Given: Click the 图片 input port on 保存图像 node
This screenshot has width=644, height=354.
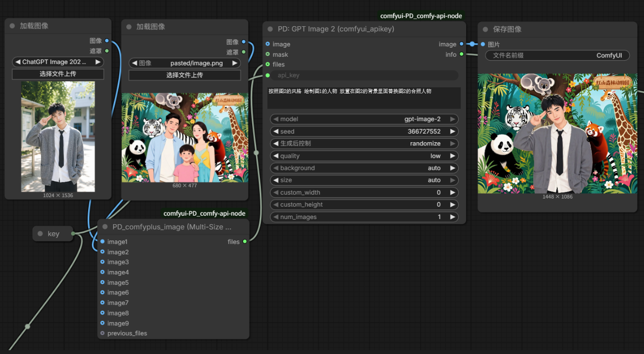Looking at the screenshot, I should 483,44.
